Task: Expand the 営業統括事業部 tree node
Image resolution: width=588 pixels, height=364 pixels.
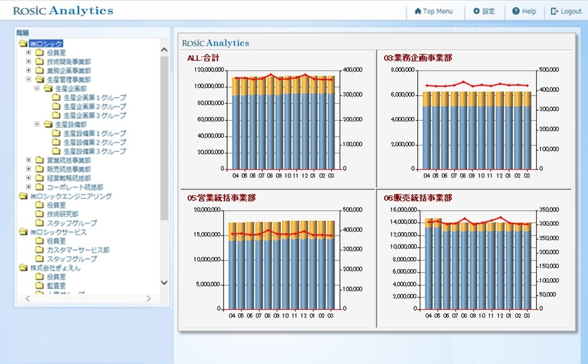Action: click(29, 160)
